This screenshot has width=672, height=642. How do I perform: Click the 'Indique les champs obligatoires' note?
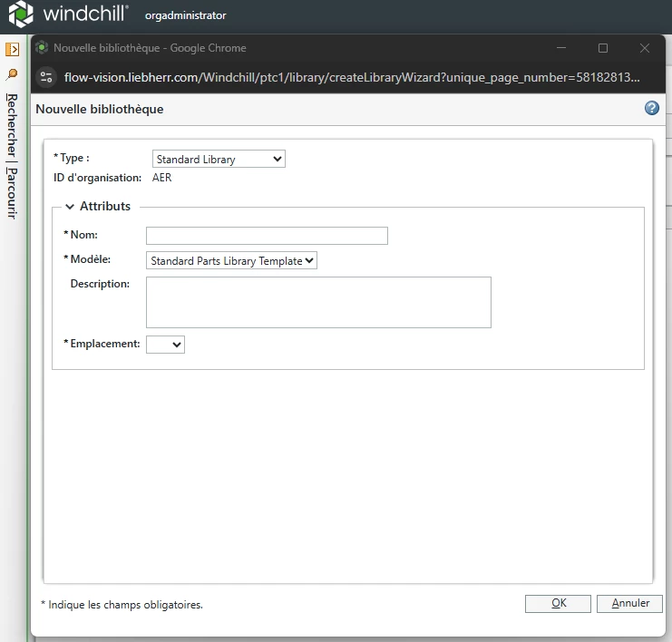point(122,605)
